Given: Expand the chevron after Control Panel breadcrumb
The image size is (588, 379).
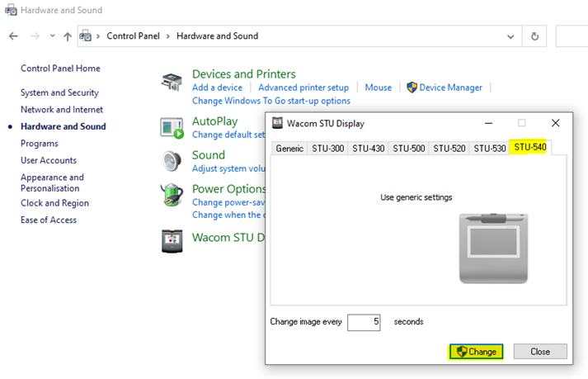Looking at the screenshot, I should pos(168,36).
